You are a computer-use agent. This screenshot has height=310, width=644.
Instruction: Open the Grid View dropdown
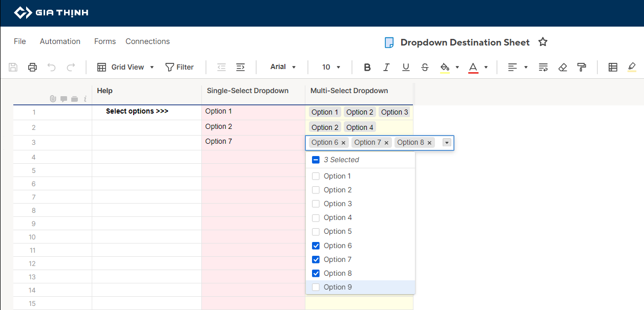pyautogui.click(x=126, y=67)
